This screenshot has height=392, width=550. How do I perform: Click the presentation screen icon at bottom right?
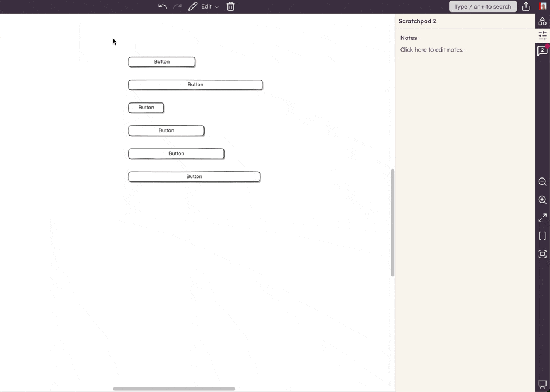coord(542,385)
